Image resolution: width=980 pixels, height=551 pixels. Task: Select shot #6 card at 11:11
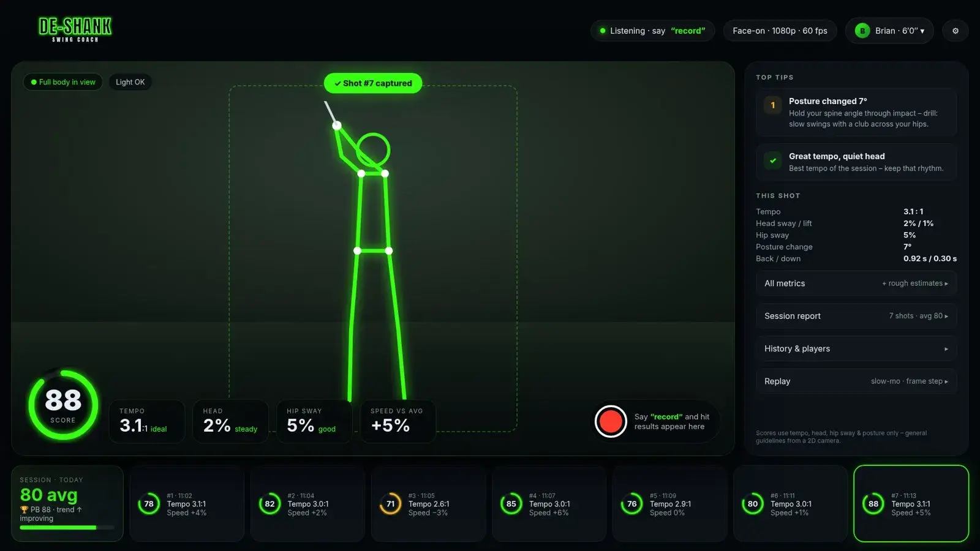point(790,504)
